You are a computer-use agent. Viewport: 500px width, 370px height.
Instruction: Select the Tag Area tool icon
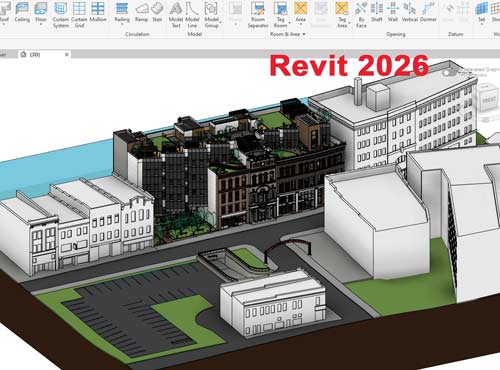pos(342,8)
